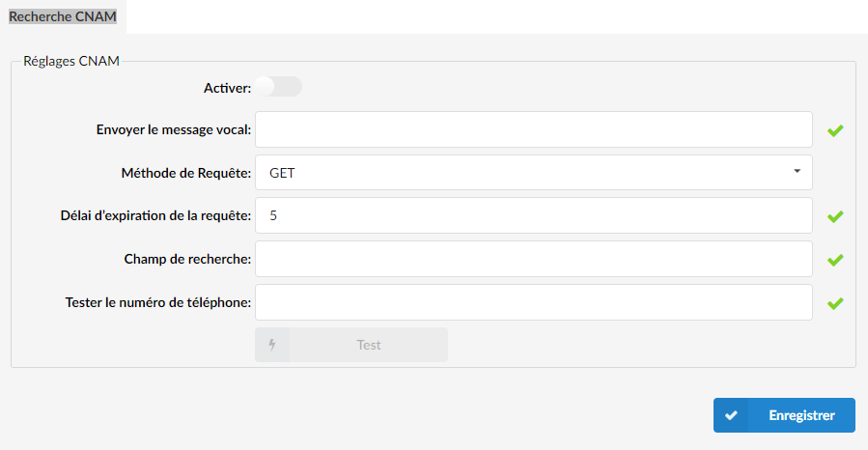The height and width of the screenshot is (450, 868).
Task: Switch to the Recherche CNAM tab
Action: (63, 16)
